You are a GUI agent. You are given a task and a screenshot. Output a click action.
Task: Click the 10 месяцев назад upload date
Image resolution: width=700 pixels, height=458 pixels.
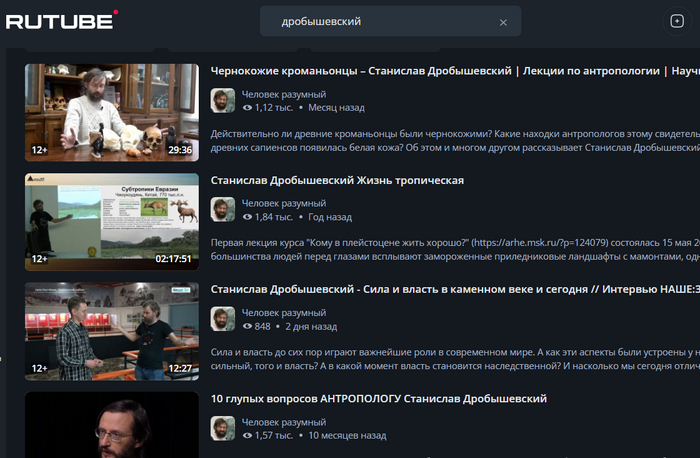(x=347, y=435)
